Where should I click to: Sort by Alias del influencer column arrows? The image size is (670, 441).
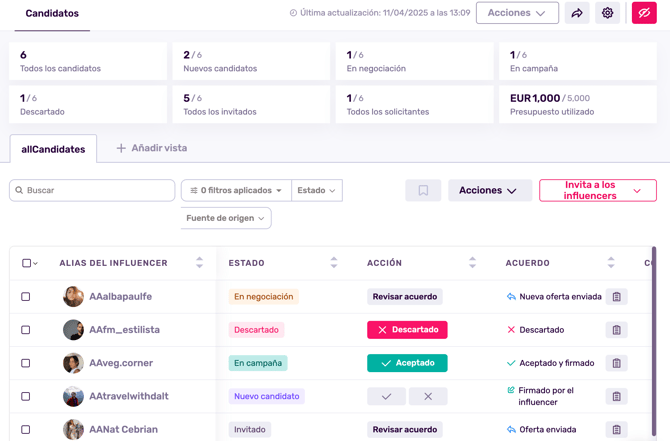199,263
